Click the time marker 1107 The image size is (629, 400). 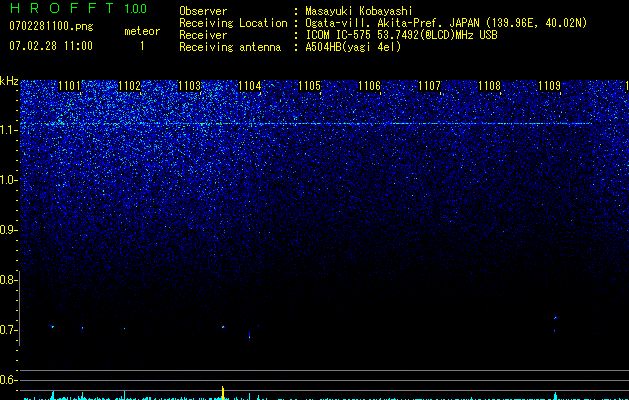(x=430, y=86)
